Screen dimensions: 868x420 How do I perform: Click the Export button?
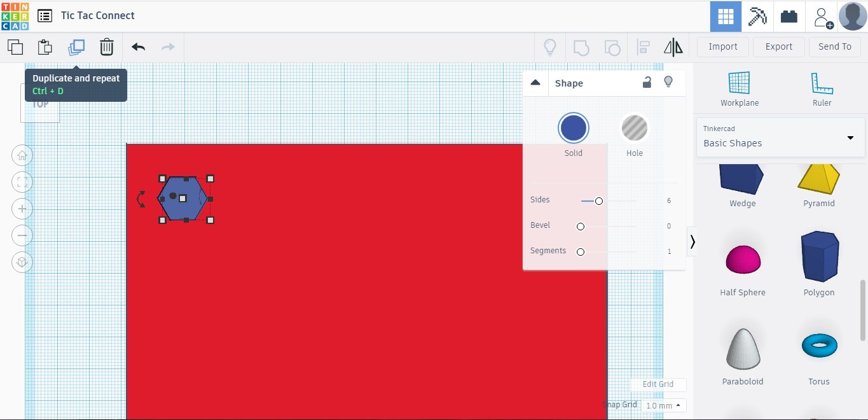pyautogui.click(x=778, y=46)
